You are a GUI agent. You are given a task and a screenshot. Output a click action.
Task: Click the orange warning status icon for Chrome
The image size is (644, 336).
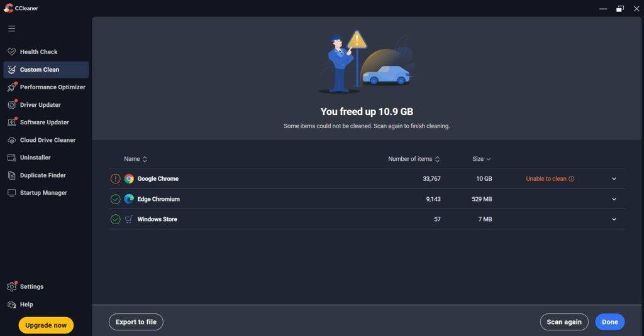(x=116, y=178)
